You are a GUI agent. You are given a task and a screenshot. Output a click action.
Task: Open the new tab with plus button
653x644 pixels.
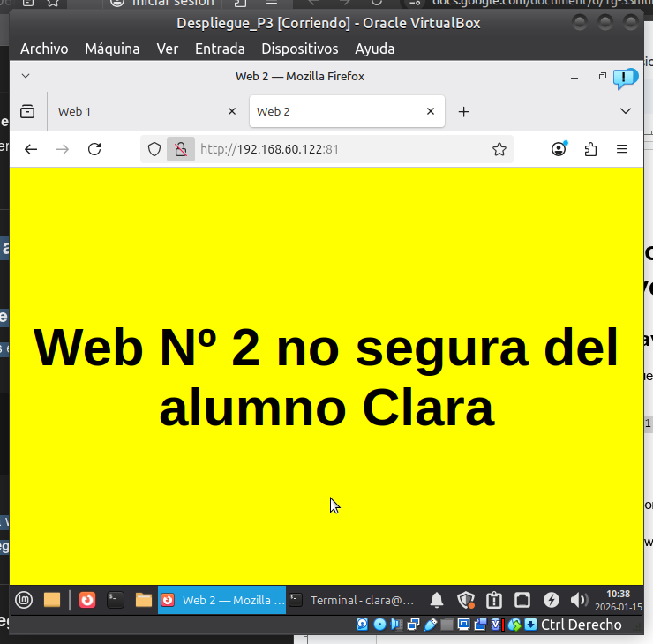[463, 111]
